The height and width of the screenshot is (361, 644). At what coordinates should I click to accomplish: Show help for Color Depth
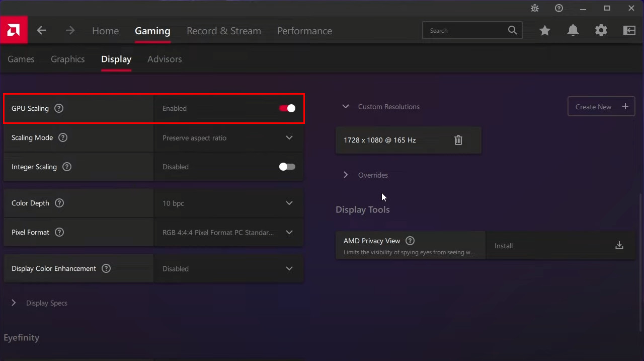coord(59,203)
